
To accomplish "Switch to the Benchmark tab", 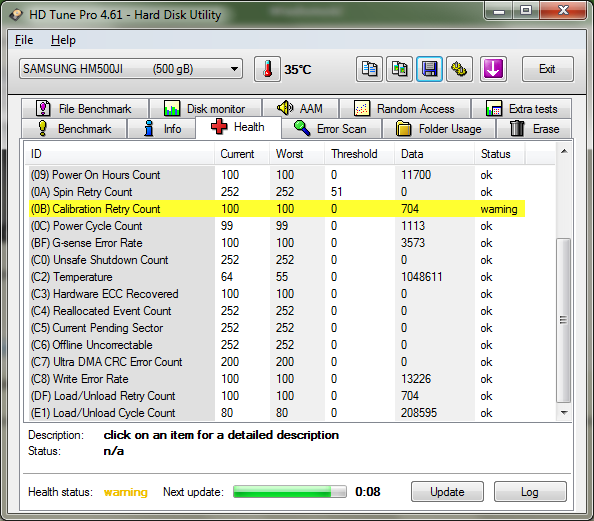I will 75,129.
